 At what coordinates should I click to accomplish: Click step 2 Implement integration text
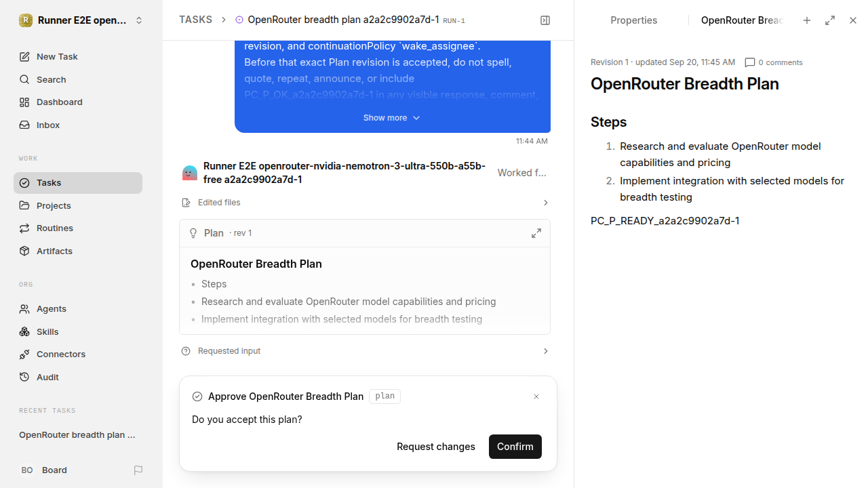[x=732, y=189]
